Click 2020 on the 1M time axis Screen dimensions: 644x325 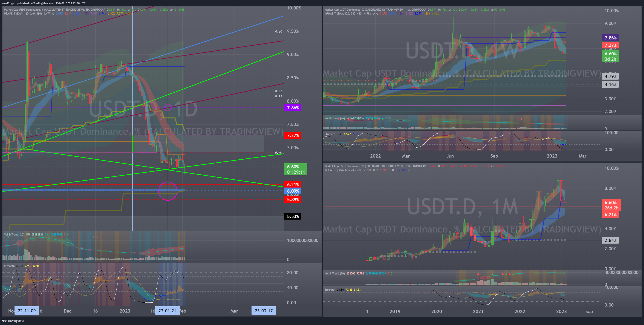[436, 311]
